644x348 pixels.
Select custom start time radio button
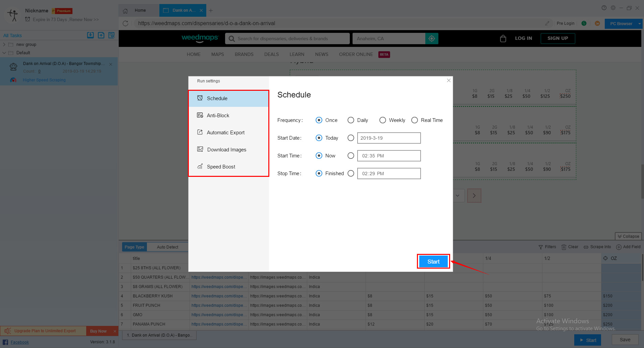pos(351,156)
